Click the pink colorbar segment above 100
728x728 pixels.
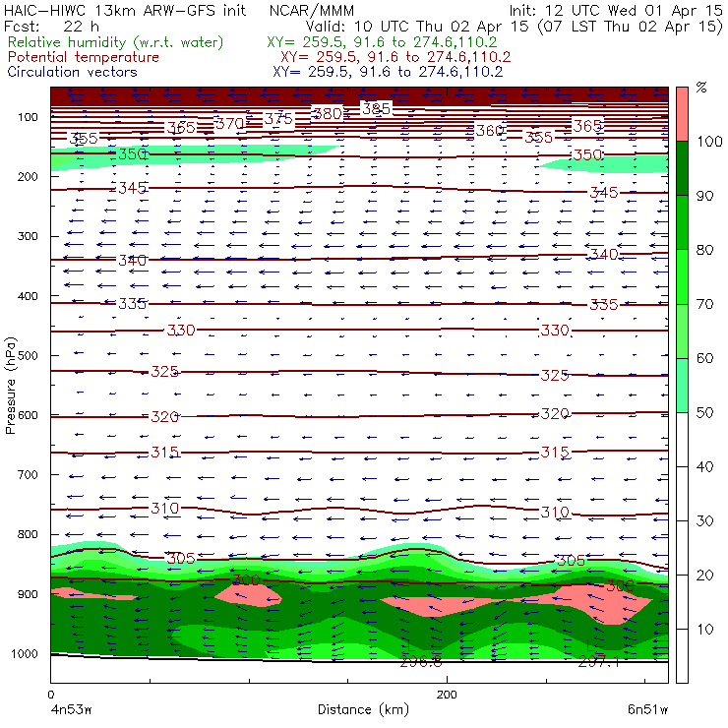coord(682,114)
